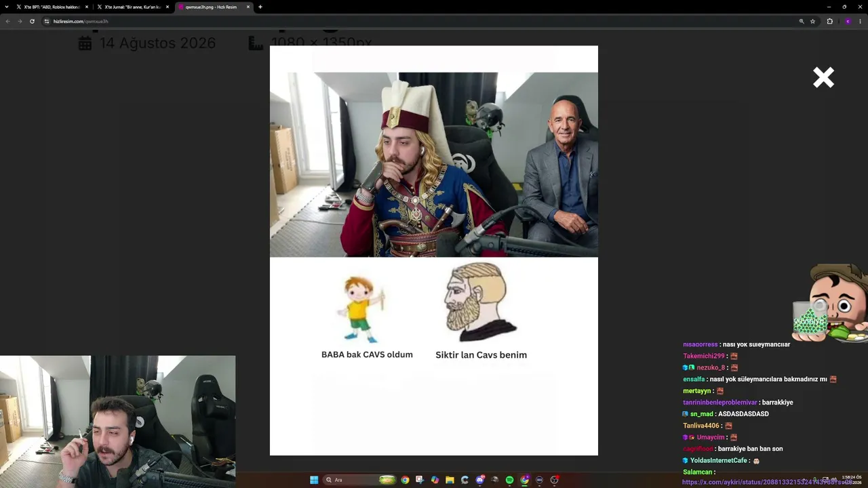Open the helmet icon app in taskbar
Screen dimensions: 868x488
494,480
